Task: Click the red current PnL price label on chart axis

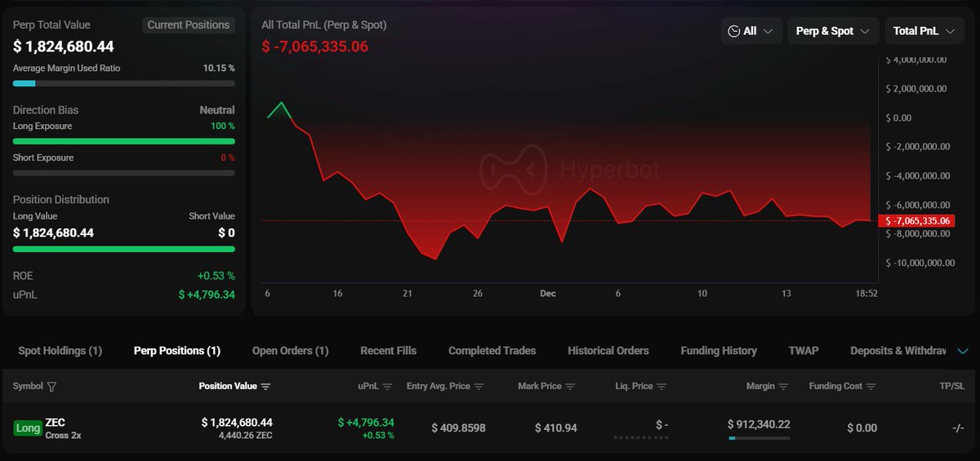Action: pyautogui.click(x=919, y=221)
